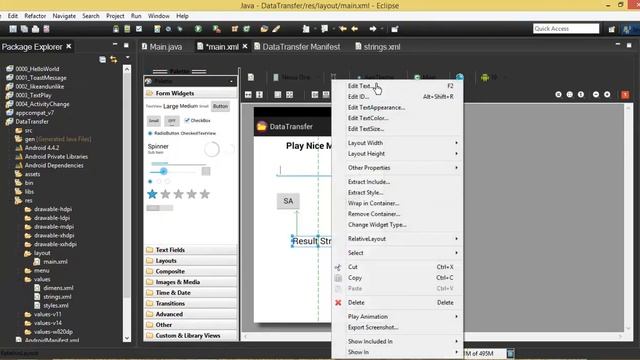
Task: Click the Last Edit Location yellow arrow
Action: (x=343, y=29)
